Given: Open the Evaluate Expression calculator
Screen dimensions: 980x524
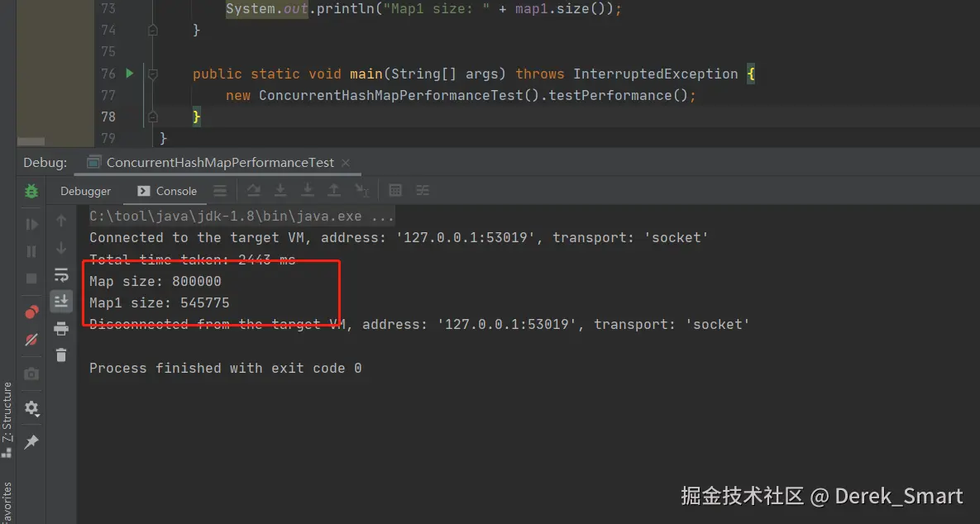Looking at the screenshot, I should [x=395, y=191].
